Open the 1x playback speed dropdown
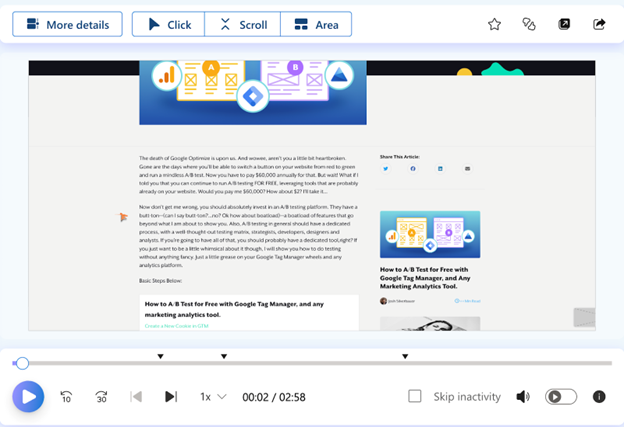The width and height of the screenshot is (624, 427). 213,397
